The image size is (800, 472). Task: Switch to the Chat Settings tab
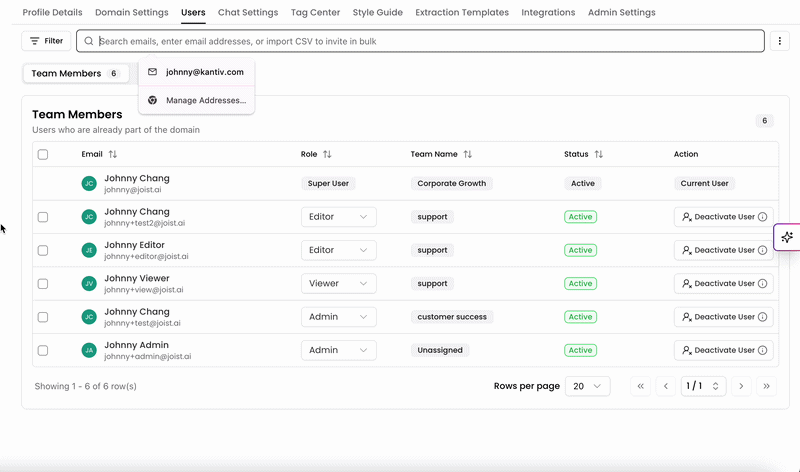248,12
